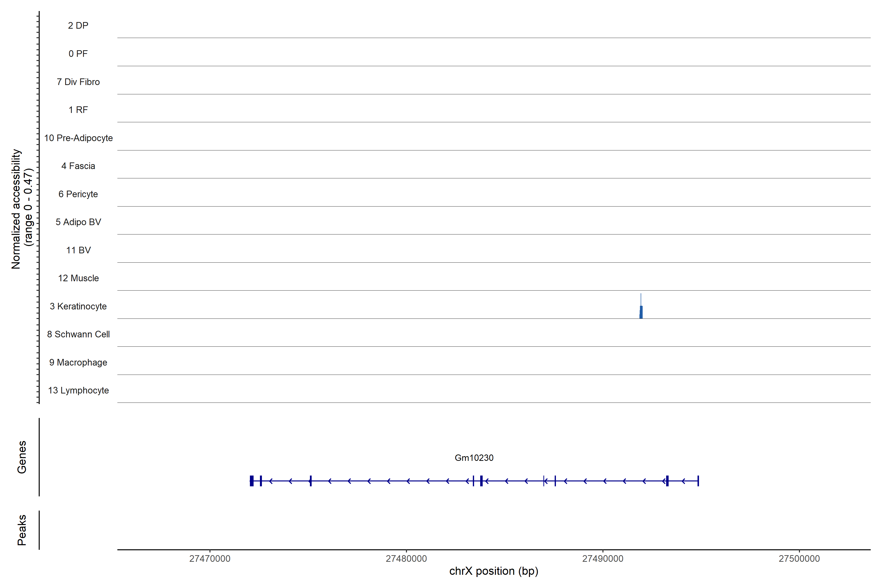
Task: Click the 8 Schwann Cell label
Action: 78,334
